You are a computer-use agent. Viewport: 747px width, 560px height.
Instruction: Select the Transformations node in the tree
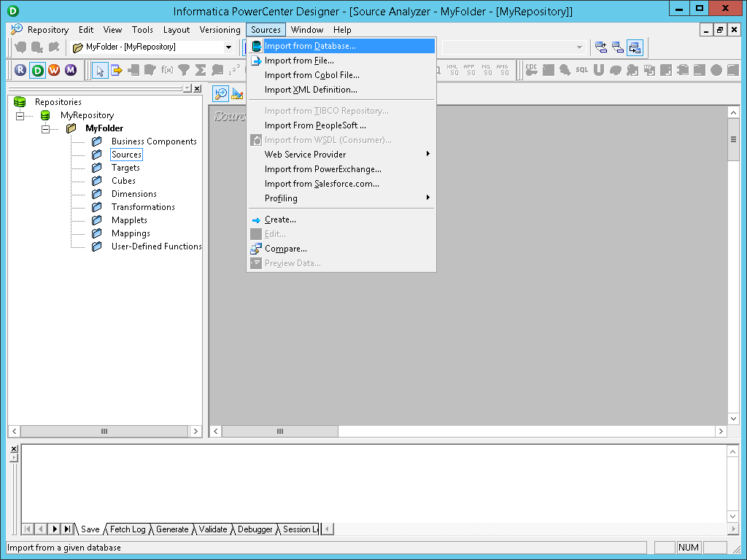pos(143,206)
